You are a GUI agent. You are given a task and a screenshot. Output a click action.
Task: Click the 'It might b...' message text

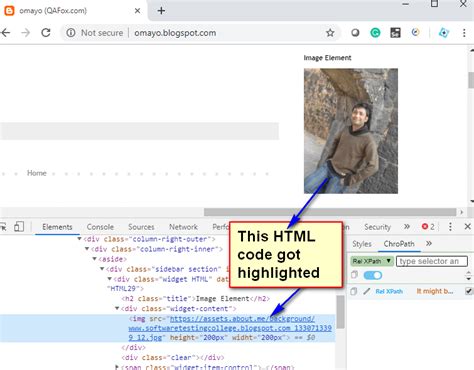435,291
